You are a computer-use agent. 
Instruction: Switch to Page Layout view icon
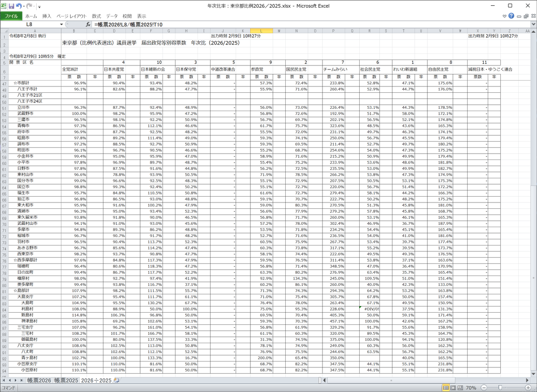coord(453,388)
